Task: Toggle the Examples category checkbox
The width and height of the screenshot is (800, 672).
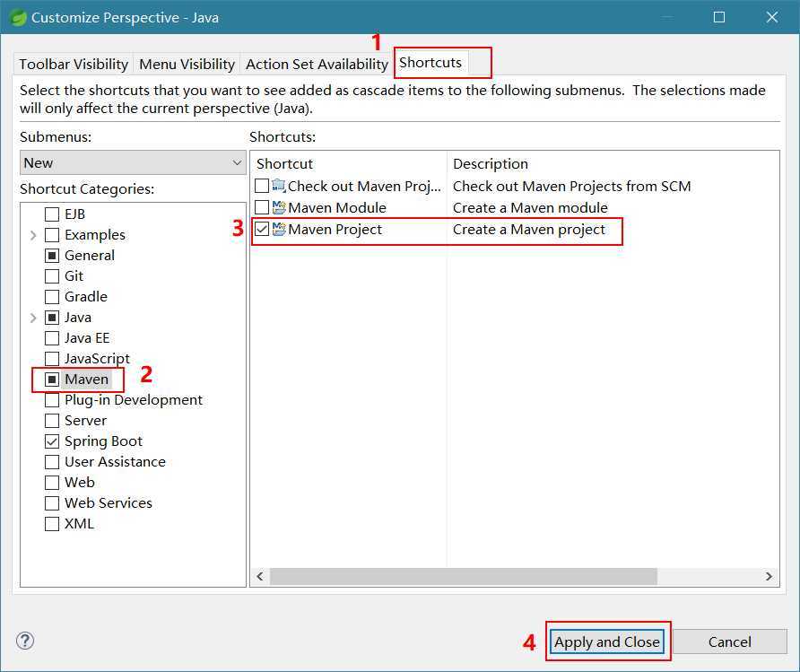Action: [52, 235]
